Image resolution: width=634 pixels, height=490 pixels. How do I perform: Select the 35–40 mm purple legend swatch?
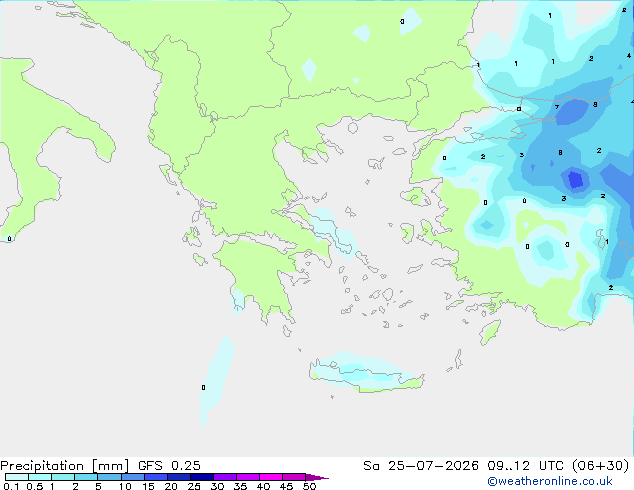(248, 477)
